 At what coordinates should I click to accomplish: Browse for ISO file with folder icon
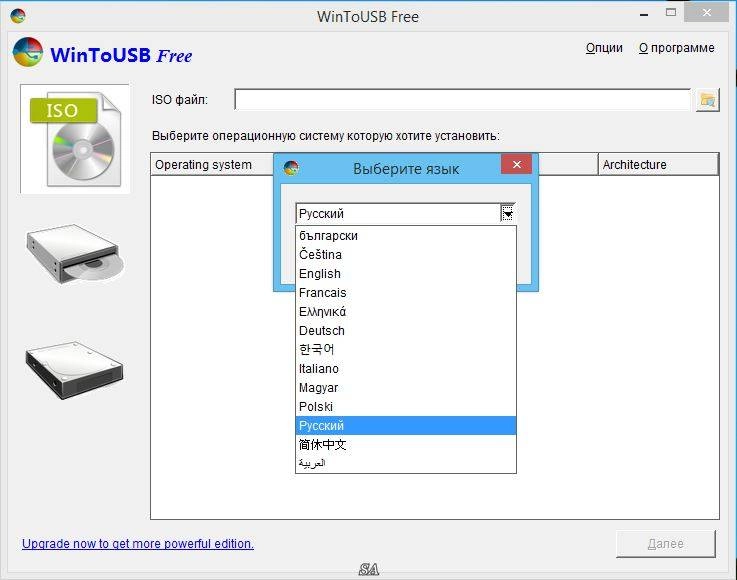point(707,100)
